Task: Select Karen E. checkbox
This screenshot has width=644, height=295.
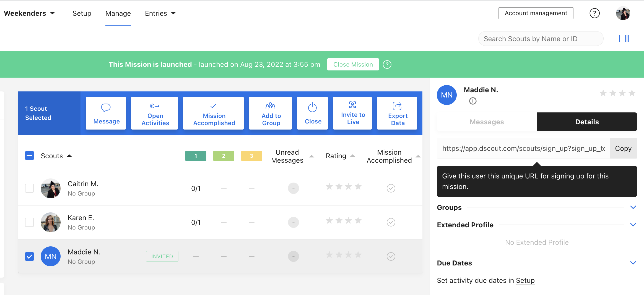Action: (x=29, y=222)
